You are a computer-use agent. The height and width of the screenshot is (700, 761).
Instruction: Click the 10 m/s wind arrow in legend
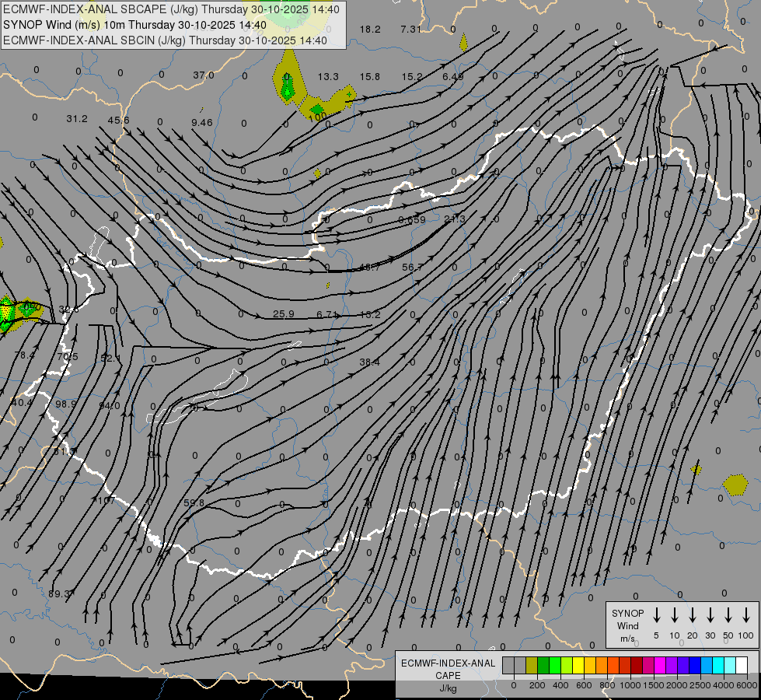click(x=674, y=615)
